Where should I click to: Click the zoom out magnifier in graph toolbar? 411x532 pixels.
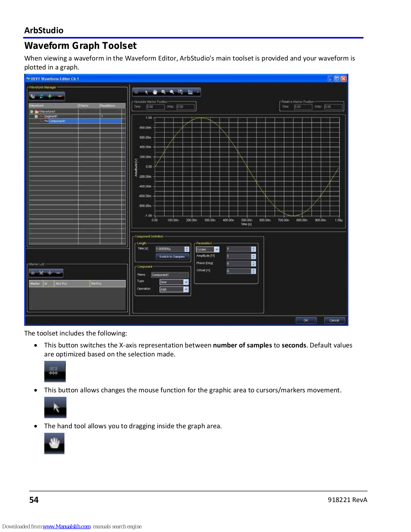click(x=172, y=92)
